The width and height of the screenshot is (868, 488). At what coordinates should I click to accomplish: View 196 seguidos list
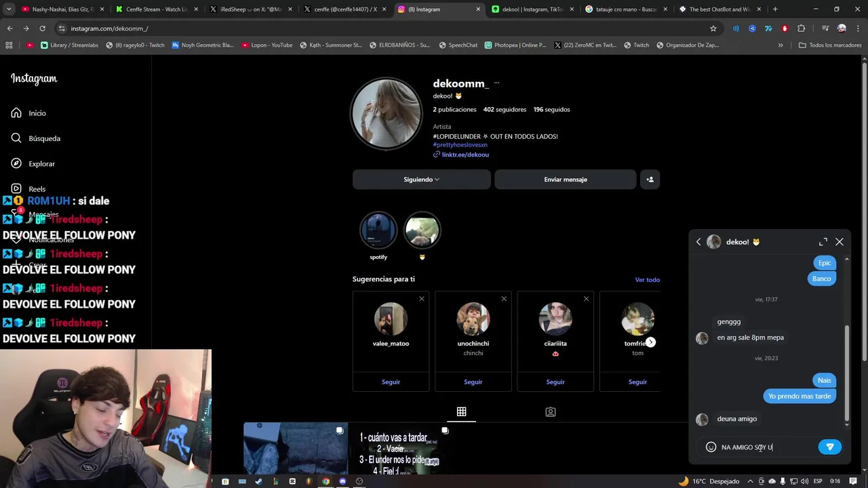point(551,109)
